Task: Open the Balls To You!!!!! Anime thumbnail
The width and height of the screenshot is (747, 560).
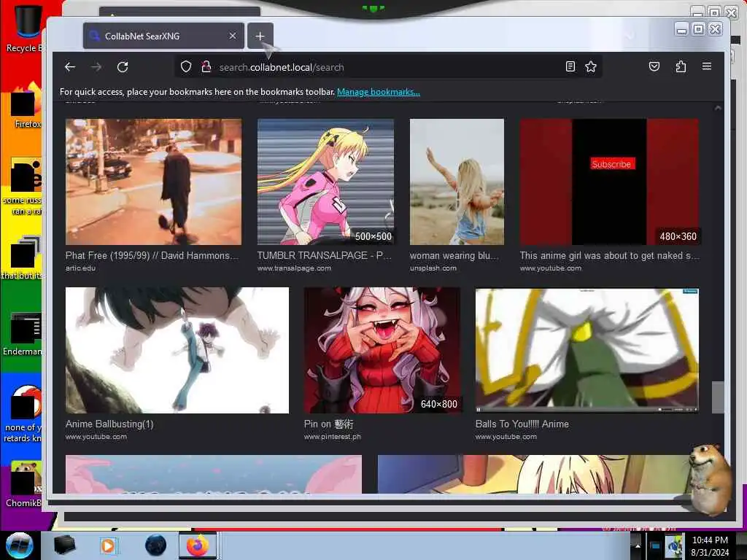Action: tap(587, 351)
